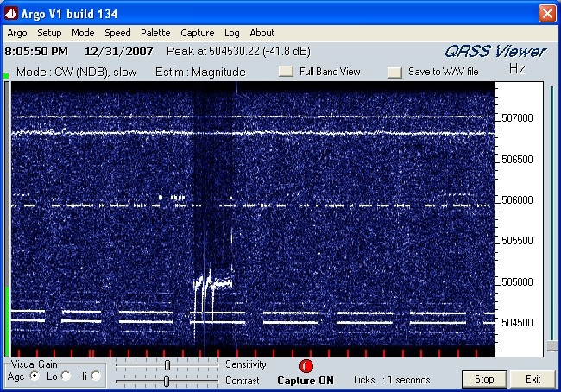Click the red Capture ON indicator
The width and height of the screenshot is (561, 392).
coord(306,366)
